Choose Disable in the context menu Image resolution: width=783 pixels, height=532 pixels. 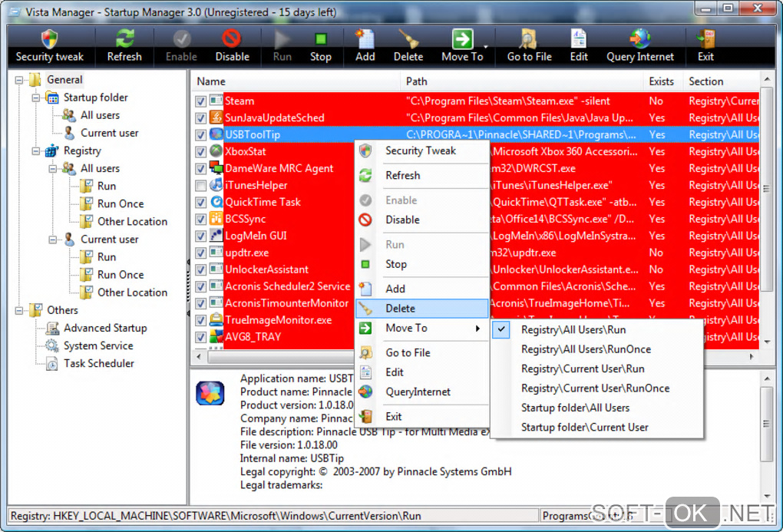422,220
